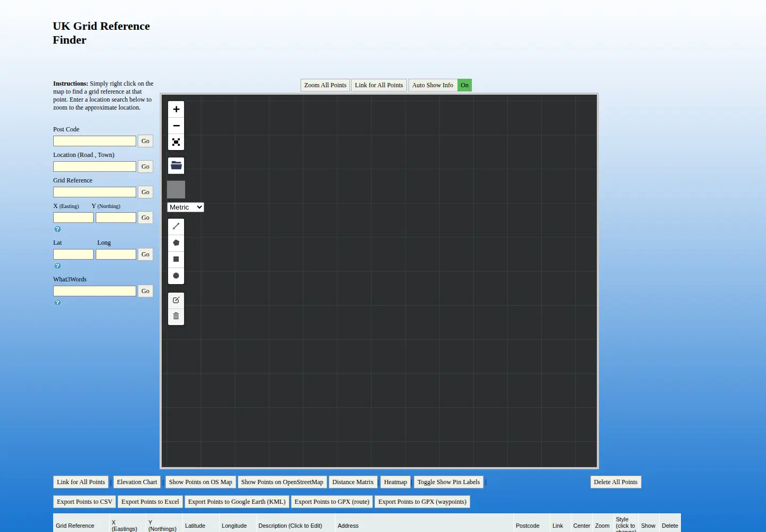Select the draw rectangle tool
This screenshot has width=766, height=532.
pyautogui.click(x=176, y=259)
